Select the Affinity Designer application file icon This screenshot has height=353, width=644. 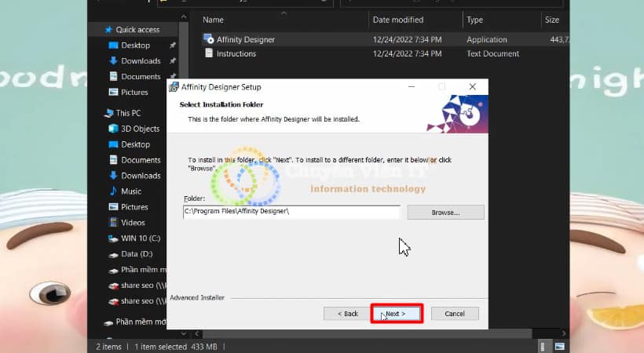tap(209, 39)
